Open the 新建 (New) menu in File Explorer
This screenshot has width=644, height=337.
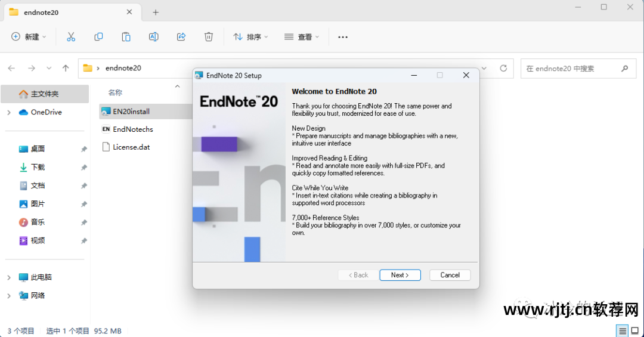click(x=29, y=37)
